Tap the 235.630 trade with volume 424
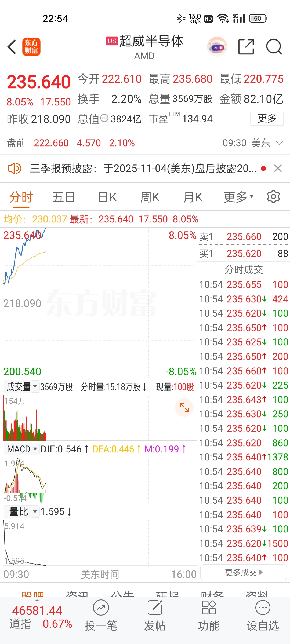Viewport: 290px width, 644px height. click(x=244, y=299)
